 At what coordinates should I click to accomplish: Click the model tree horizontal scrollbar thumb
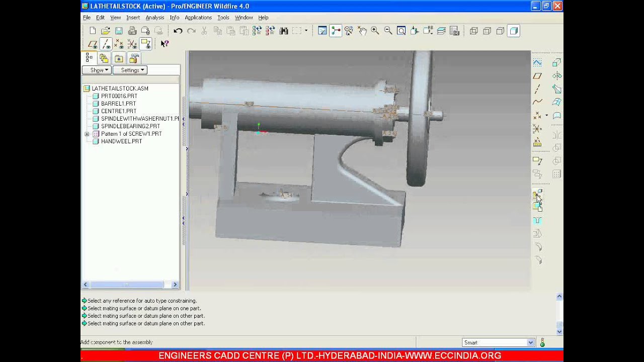[127, 285]
